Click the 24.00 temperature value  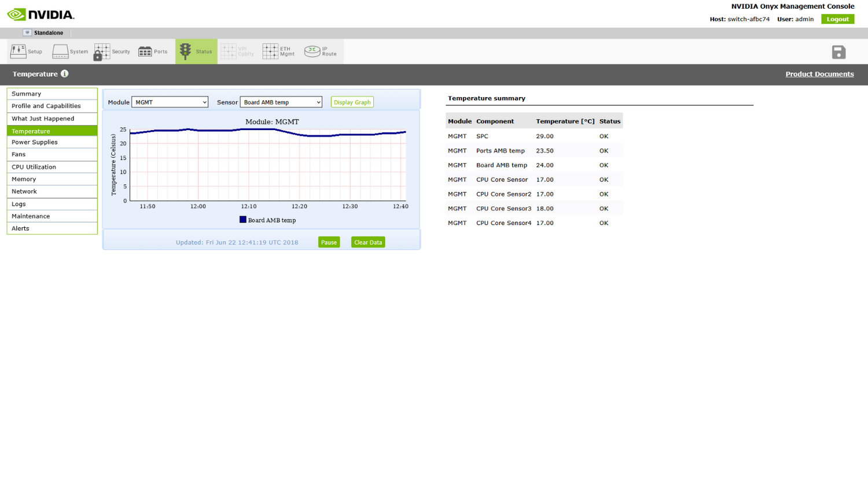[x=545, y=165]
